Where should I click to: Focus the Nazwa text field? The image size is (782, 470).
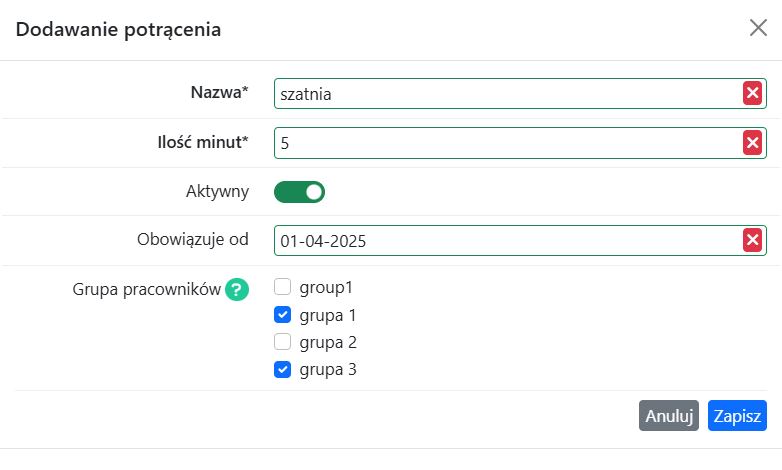[x=505, y=94]
